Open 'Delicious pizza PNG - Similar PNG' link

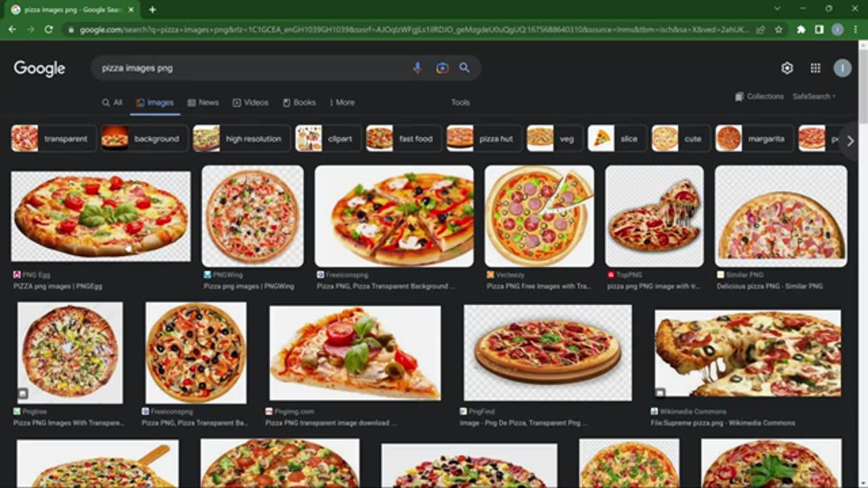click(770, 287)
